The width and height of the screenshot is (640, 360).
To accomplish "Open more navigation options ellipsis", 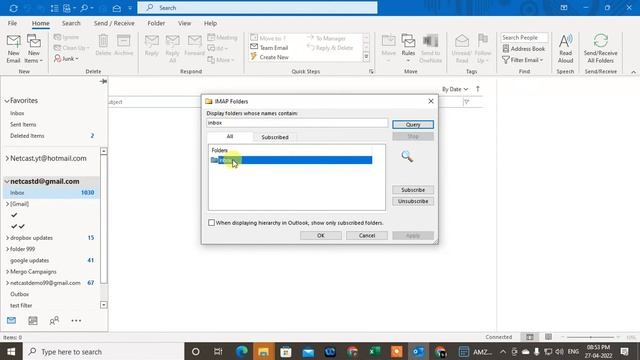I will 76,321.
